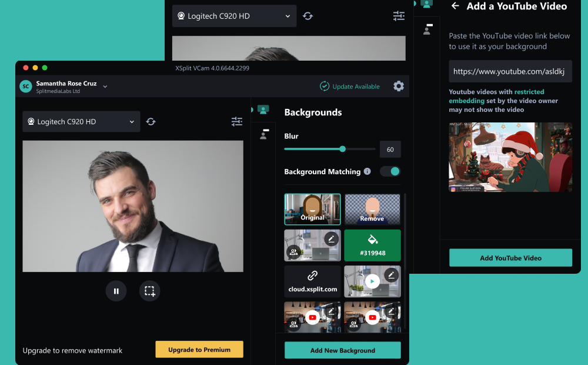Refresh the camera in the back window
This screenshot has width=588, height=365.
308,16
